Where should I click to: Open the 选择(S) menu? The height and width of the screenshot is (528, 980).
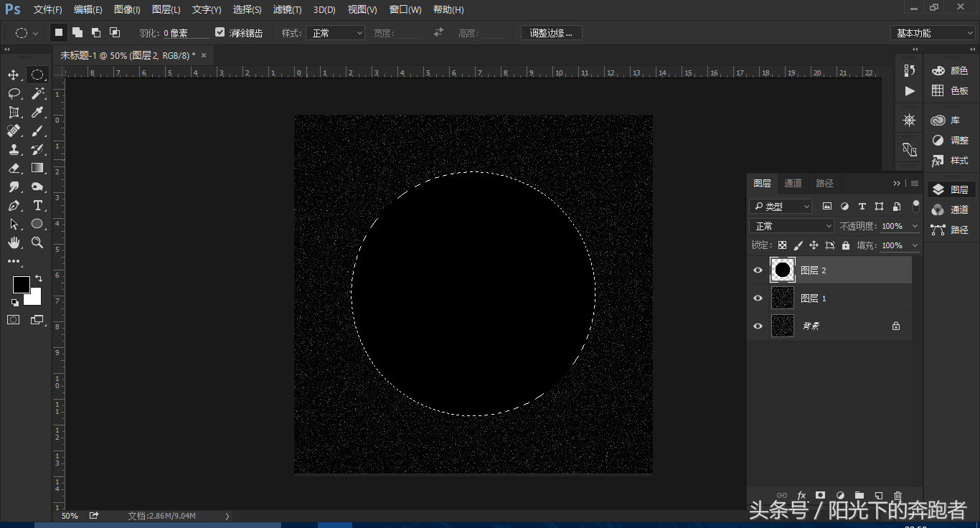pos(247,10)
